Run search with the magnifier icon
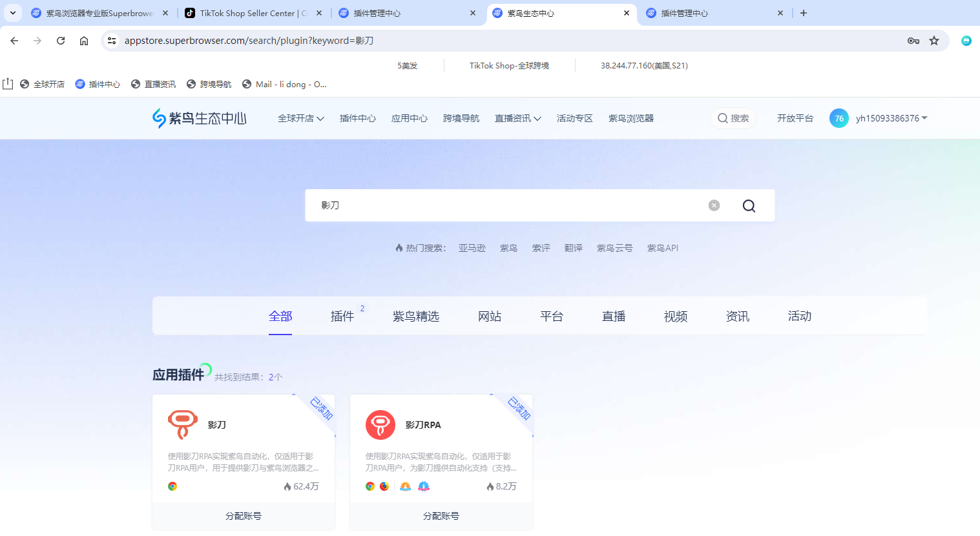 pos(749,205)
